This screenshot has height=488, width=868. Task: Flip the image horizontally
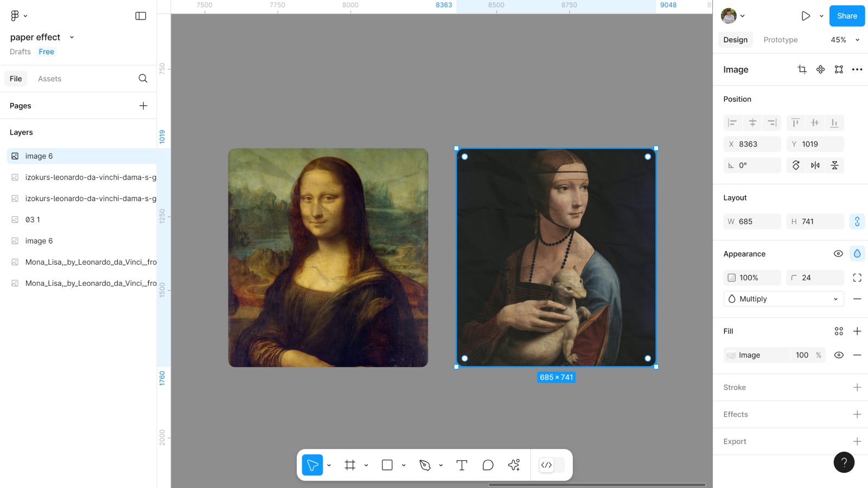pos(815,165)
